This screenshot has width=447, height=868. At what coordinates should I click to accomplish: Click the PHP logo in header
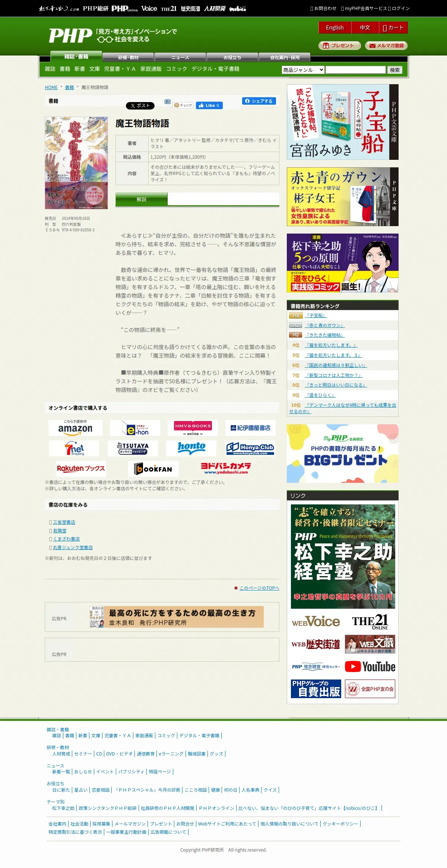click(70, 36)
